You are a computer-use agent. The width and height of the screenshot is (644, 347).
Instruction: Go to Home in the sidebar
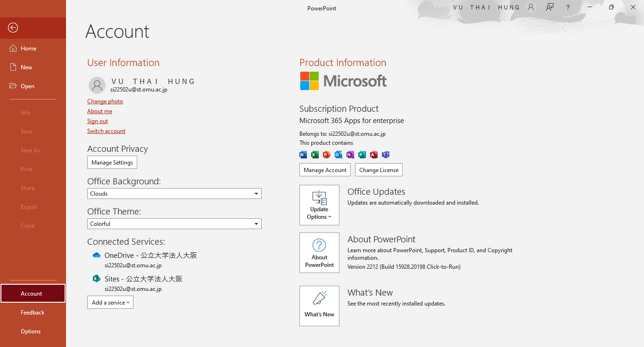pos(33,49)
